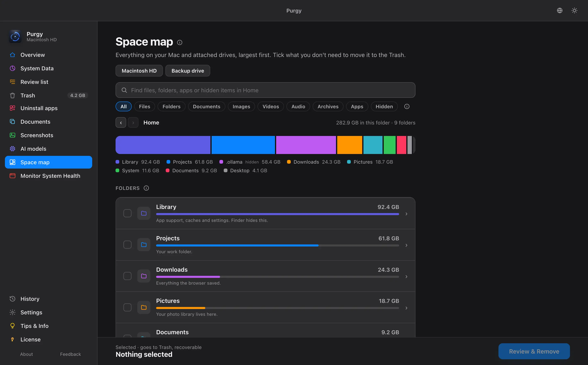
Task: Open the Feedback link
Action: [70, 354]
